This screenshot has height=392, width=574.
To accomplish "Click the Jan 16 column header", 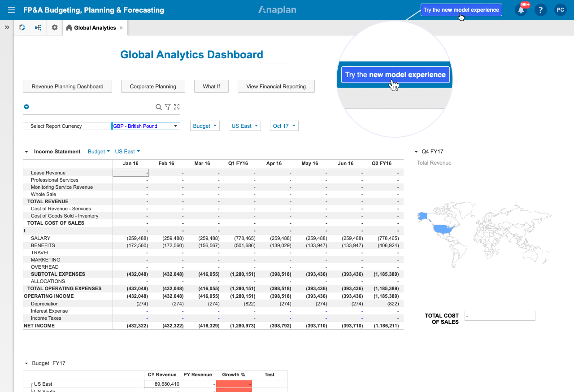I will [130, 163].
